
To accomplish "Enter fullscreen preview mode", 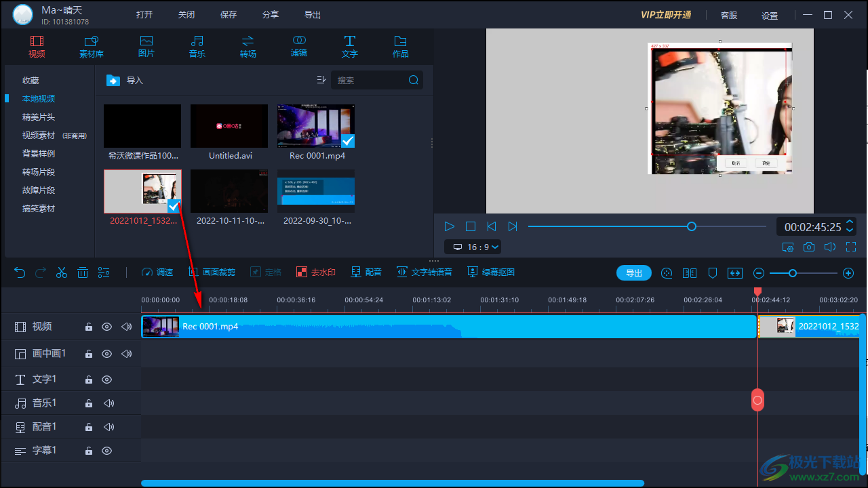I will click(851, 247).
